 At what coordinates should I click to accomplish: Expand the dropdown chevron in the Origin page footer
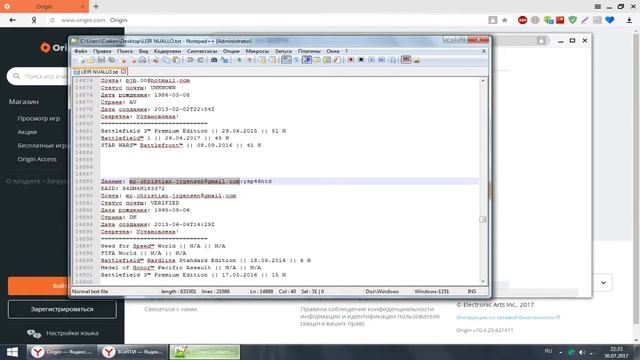[x=603, y=282]
